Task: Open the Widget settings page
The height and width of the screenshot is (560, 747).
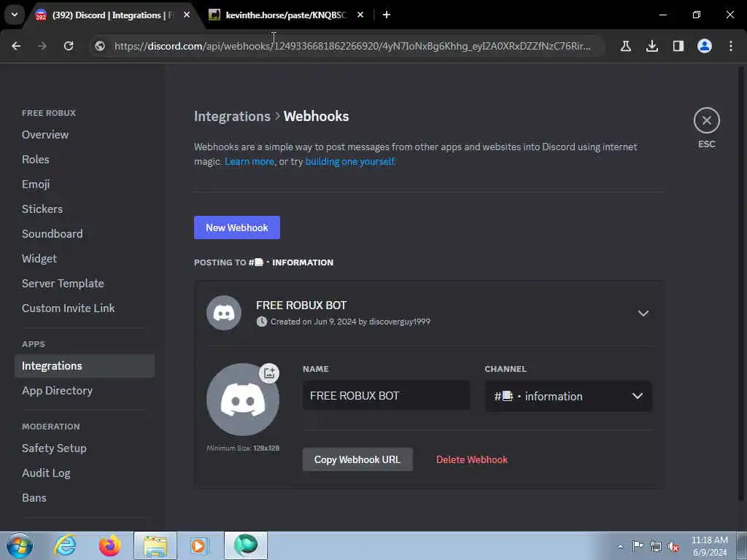Action: (x=39, y=259)
